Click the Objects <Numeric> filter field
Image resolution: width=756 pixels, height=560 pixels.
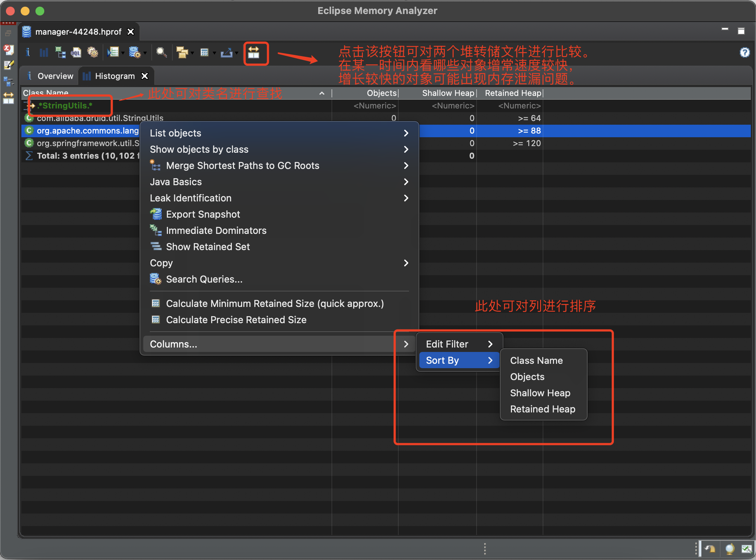[365, 106]
